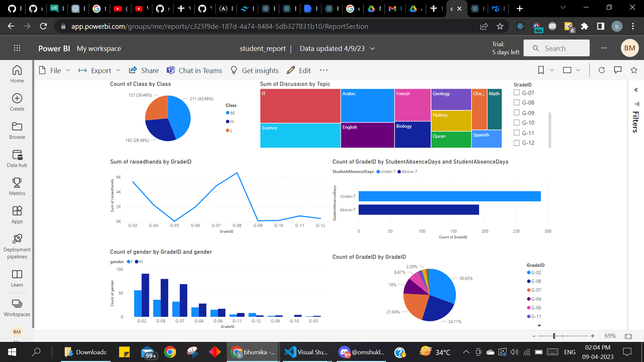The image size is (644, 362).
Task: Add this report to favorites
Action: tap(634, 70)
